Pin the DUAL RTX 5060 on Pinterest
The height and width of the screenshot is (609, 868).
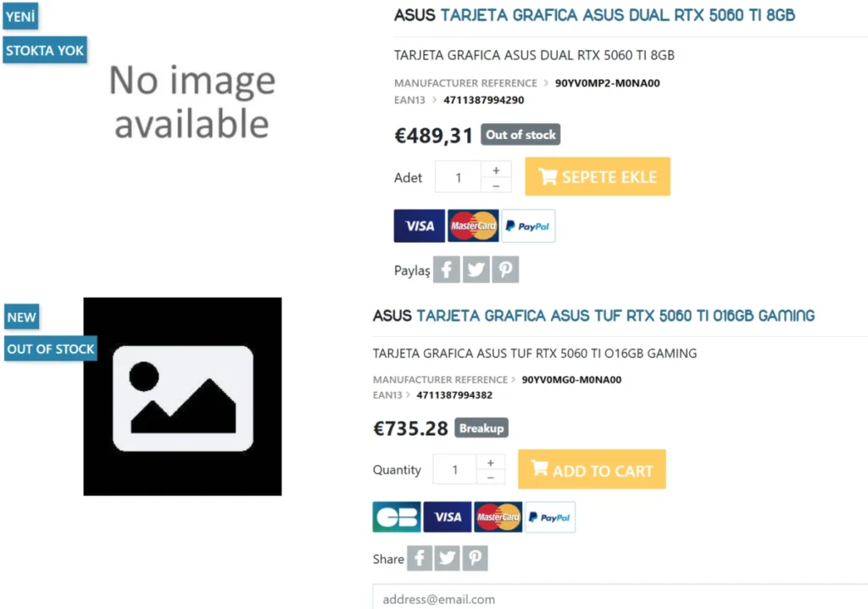pos(505,270)
